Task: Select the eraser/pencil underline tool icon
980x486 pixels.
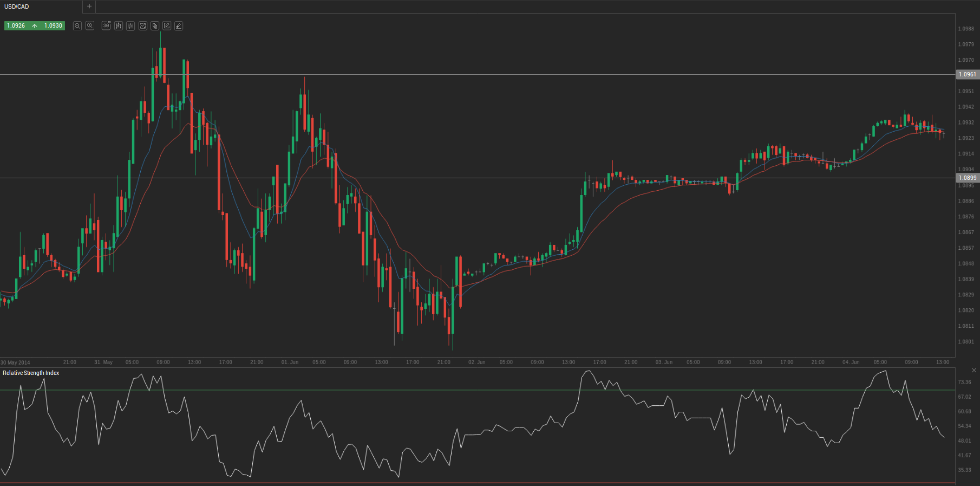Action: 179,25
